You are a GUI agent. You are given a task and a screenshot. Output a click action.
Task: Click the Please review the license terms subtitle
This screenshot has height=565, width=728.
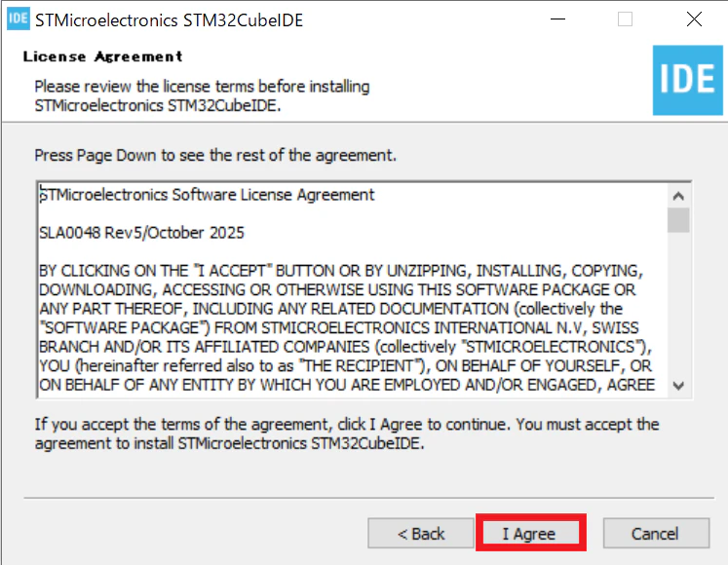(202, 96)
